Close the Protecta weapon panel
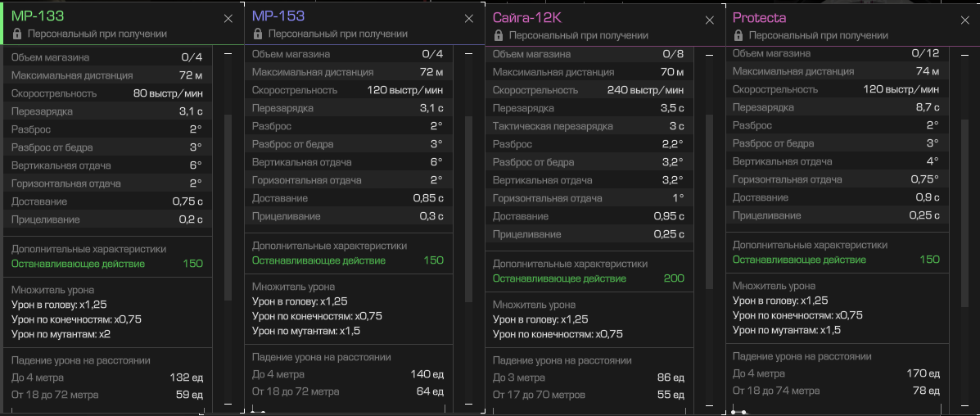The height and width of the screenshot is (416, 980). click(x=965, y=20)
